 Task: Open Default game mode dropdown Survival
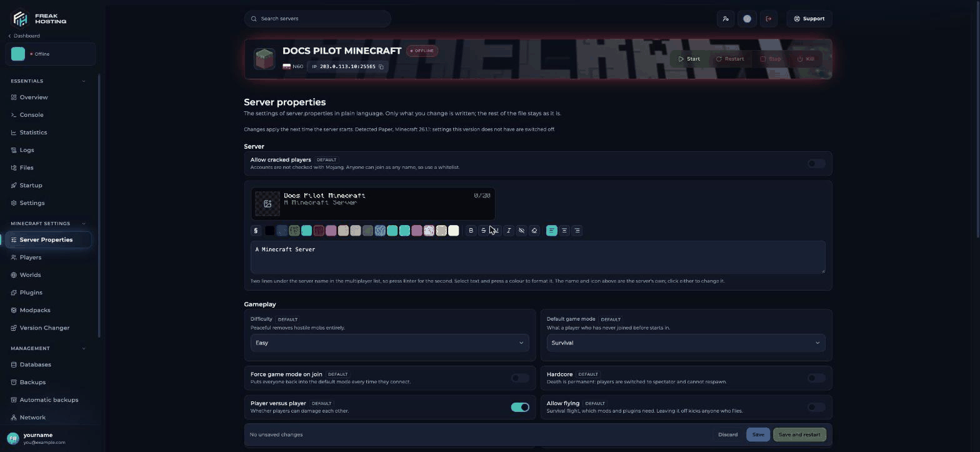(686, 343)
